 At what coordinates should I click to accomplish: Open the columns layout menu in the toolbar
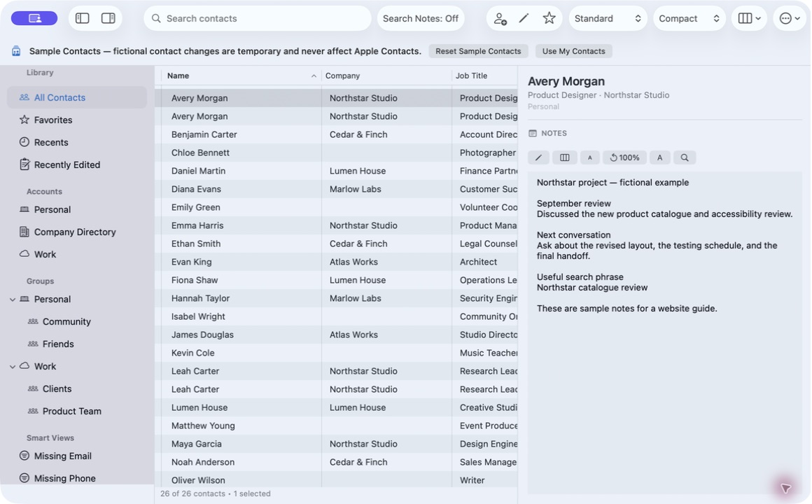(x=749, y=18)
